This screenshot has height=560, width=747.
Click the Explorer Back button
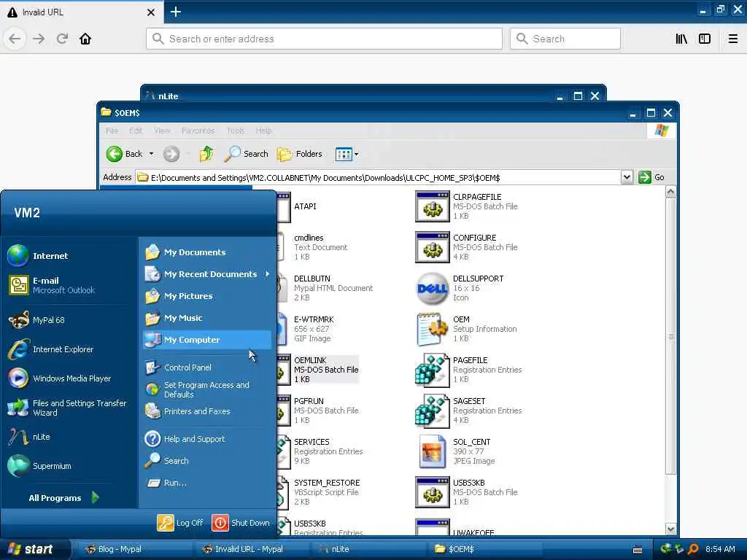click(124, 154)
